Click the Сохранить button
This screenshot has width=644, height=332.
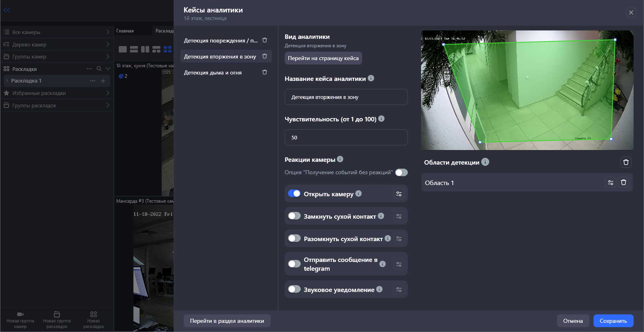pos(613,321)
